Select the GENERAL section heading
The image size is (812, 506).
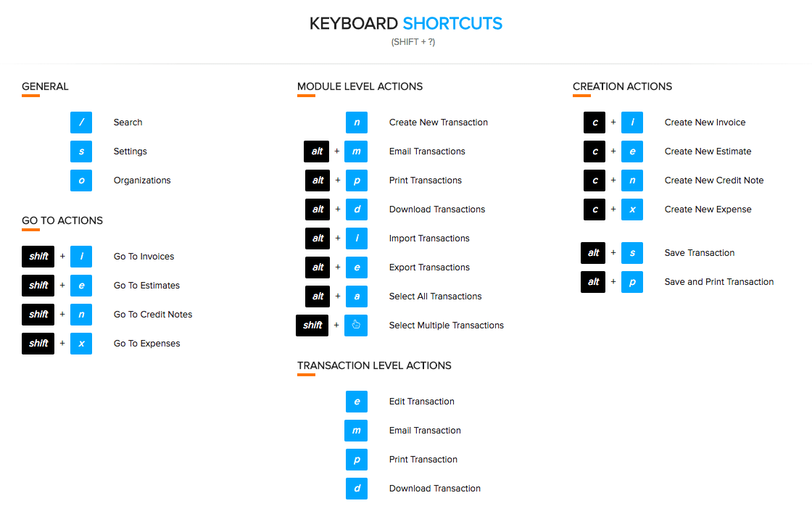pos(45,86)
